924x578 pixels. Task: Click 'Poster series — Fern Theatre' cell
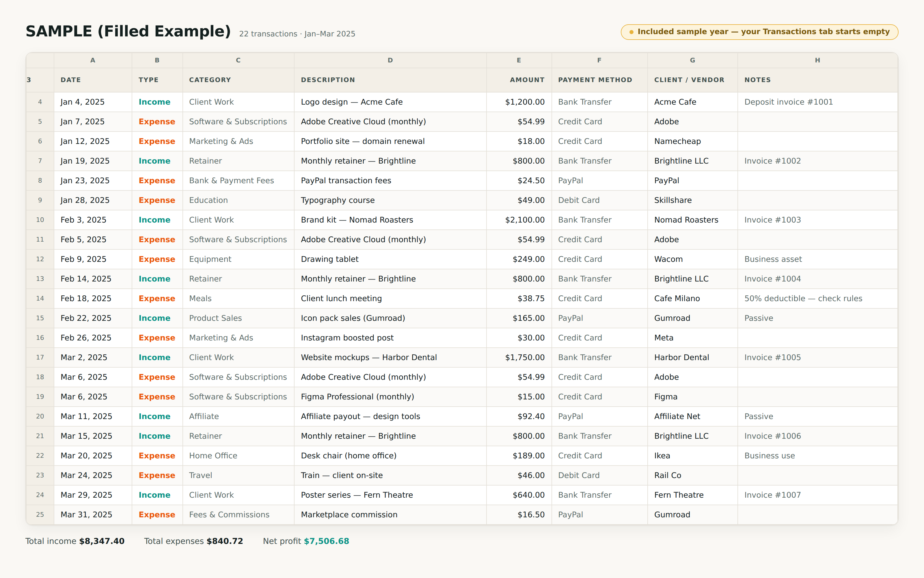point(390,495)
